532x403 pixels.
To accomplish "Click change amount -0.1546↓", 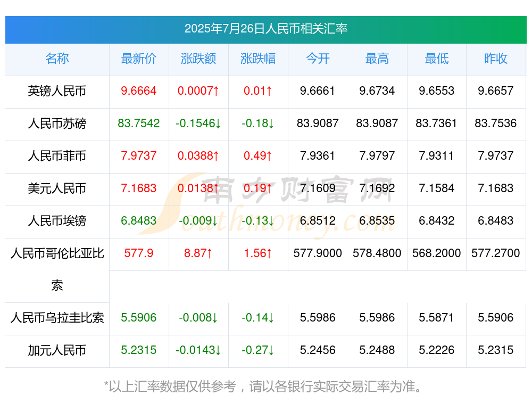I will click(198, 123).
